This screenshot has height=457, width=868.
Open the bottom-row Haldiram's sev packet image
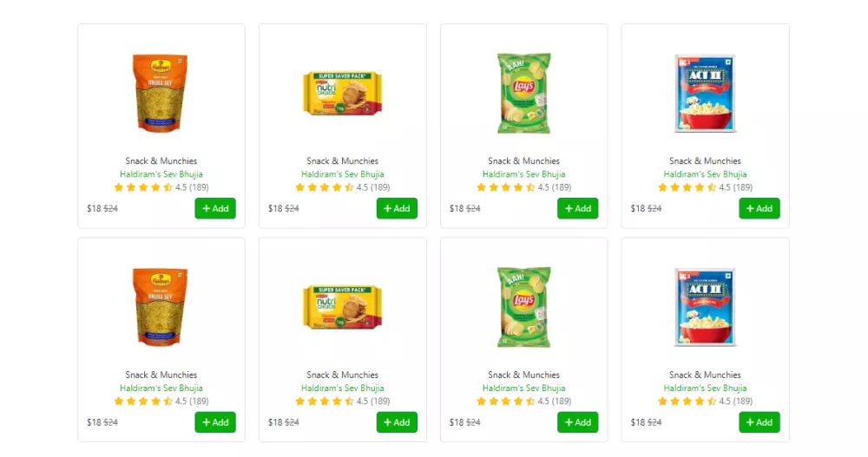tap(161, 308)
